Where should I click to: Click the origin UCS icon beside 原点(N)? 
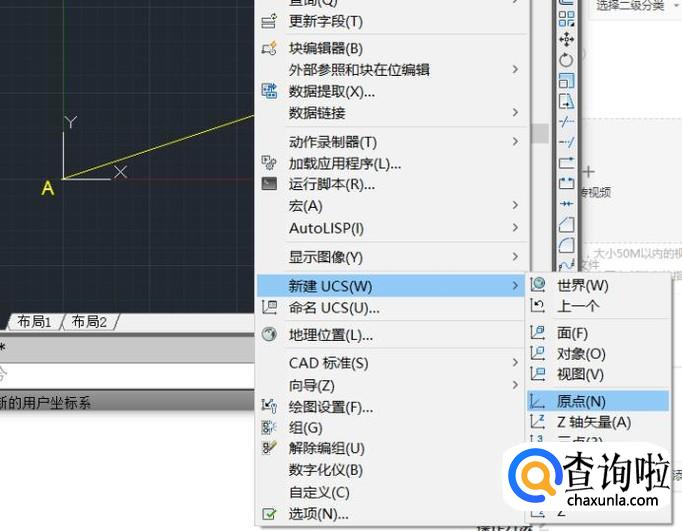coord(538,401)
